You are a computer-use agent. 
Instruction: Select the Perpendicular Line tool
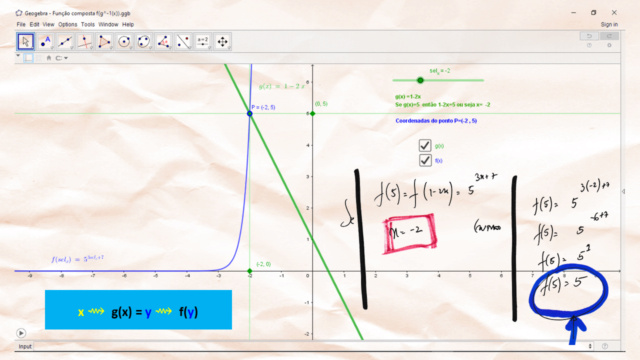[84, 42]
